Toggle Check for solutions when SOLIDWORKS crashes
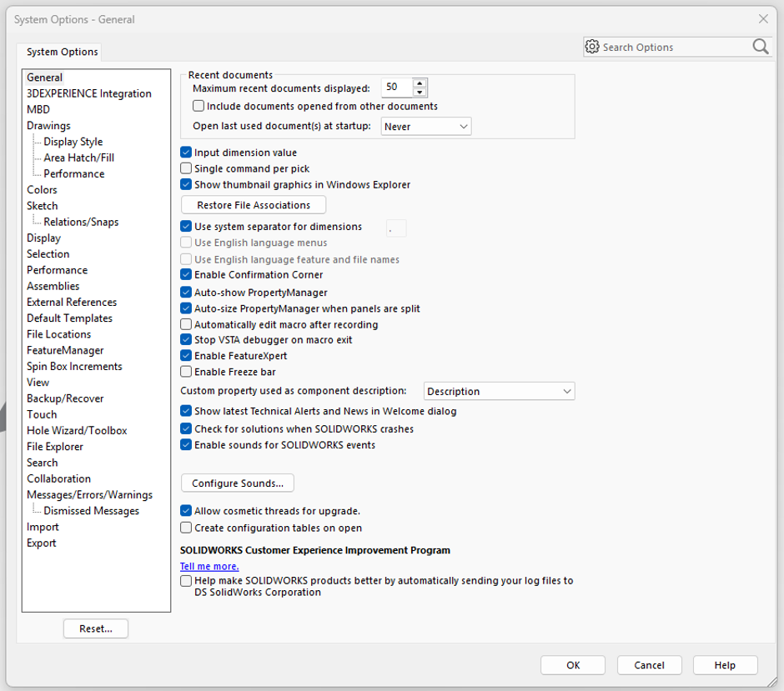This screenshot has width=784, height=691. coord(186,428)
